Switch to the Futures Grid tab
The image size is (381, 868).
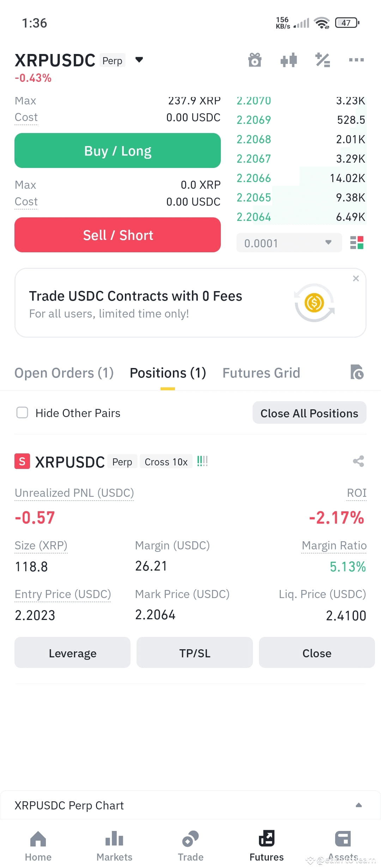tap(261, 373)
